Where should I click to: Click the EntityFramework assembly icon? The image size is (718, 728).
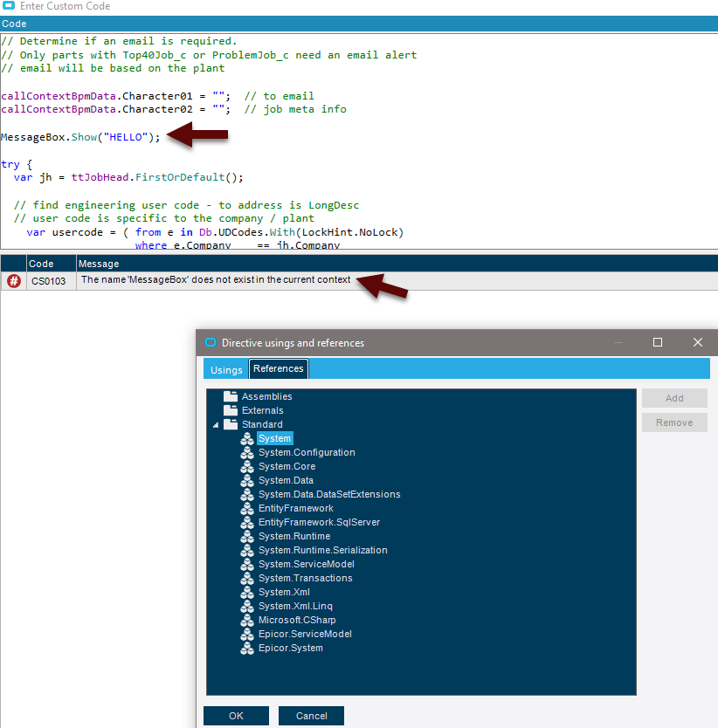point(247,508)
